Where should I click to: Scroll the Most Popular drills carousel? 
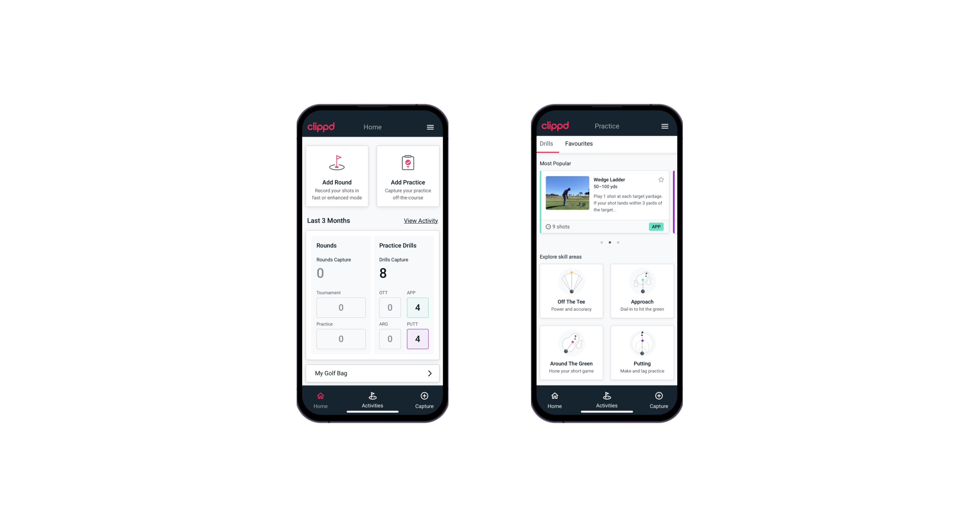point(618,242)
